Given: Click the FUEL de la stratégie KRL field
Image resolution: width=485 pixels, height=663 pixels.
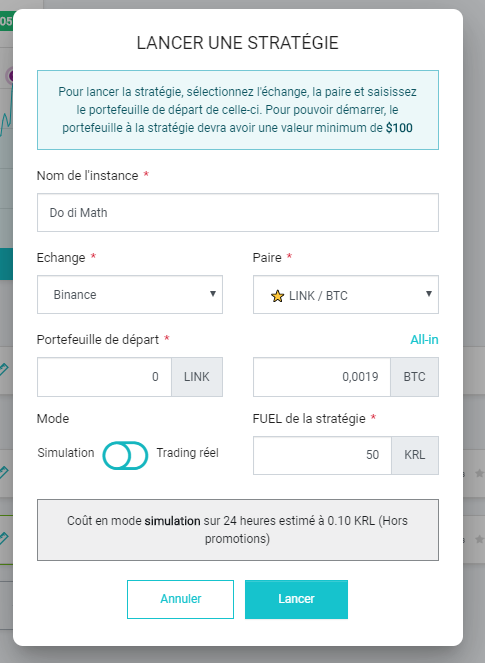Looking at the screenshot, I should tap(322, 455).
